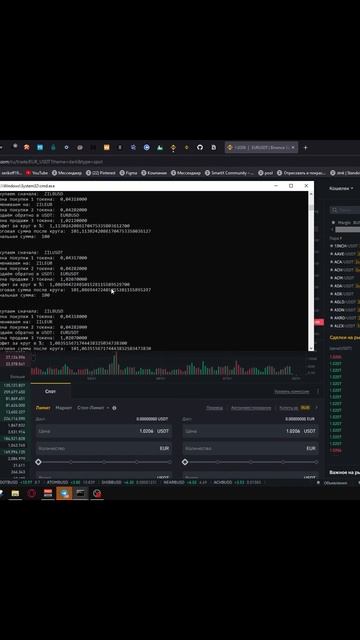
Task: Switch order type to Маркет
Action: pyautogui.click(x=64, y=408)
